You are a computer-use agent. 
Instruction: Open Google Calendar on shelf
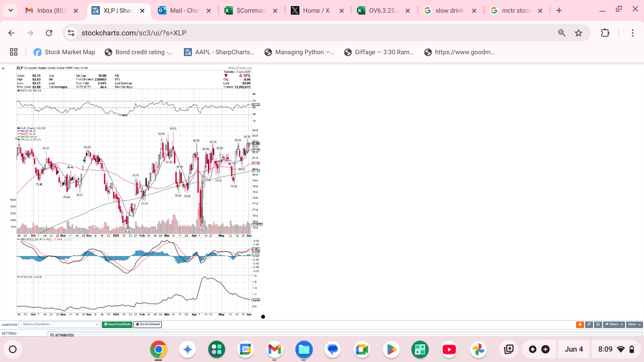[246, 349]
